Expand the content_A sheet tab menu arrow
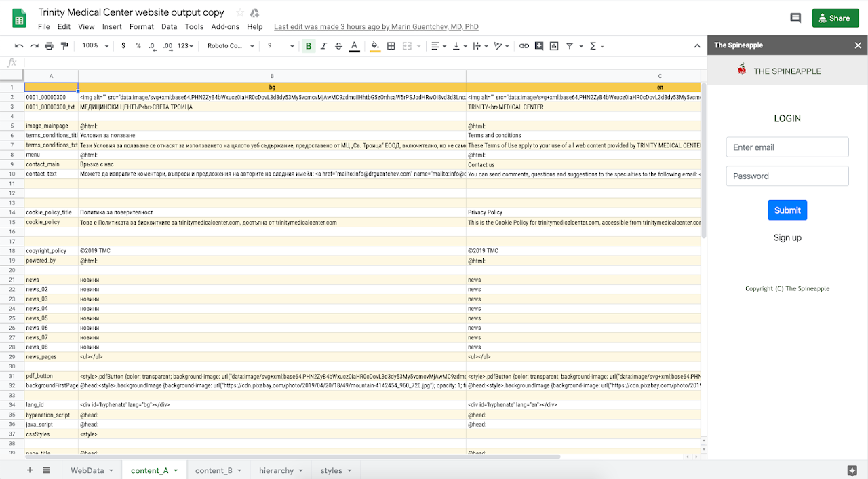This screenshot has width=868, height=479. click(176, 470)
